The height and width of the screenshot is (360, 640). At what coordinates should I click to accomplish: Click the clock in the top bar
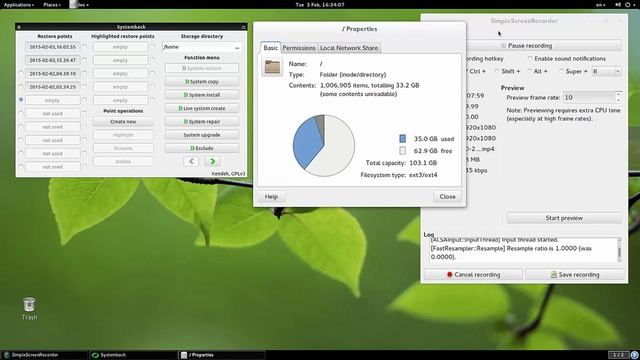(x=320, y=4)
